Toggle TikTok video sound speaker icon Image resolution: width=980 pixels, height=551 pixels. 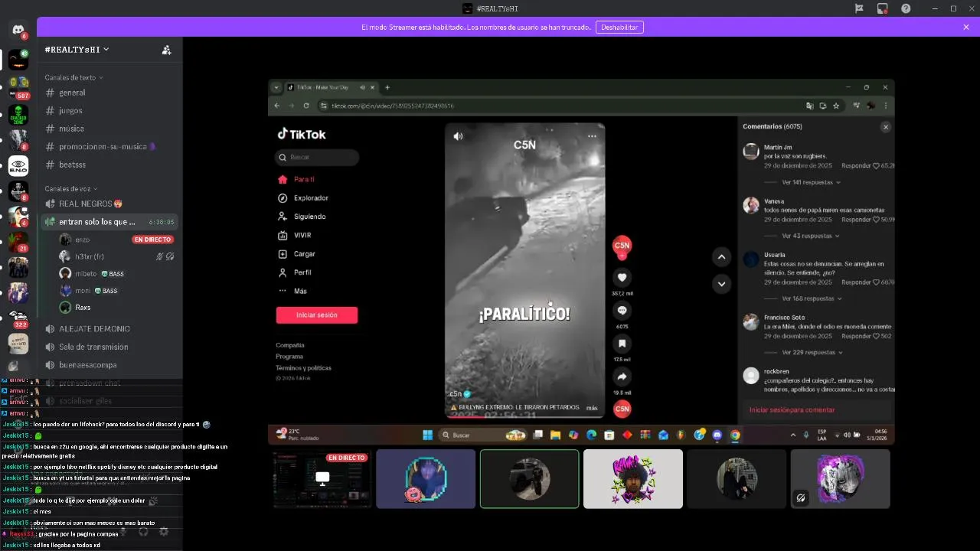click(458, 136)
